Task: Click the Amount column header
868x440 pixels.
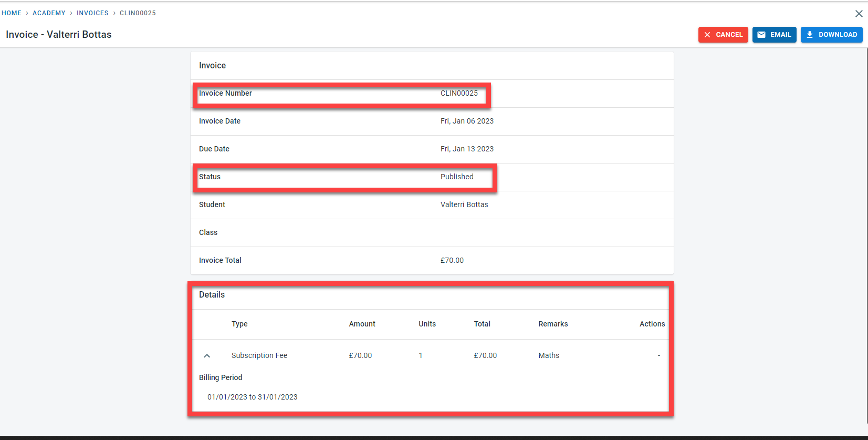Action: tap(362, 324)
